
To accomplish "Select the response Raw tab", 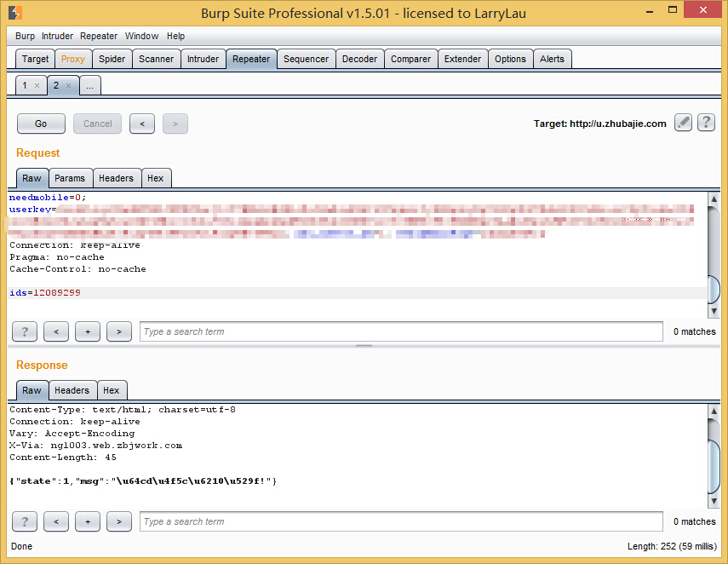I will [x=32, y=390].
